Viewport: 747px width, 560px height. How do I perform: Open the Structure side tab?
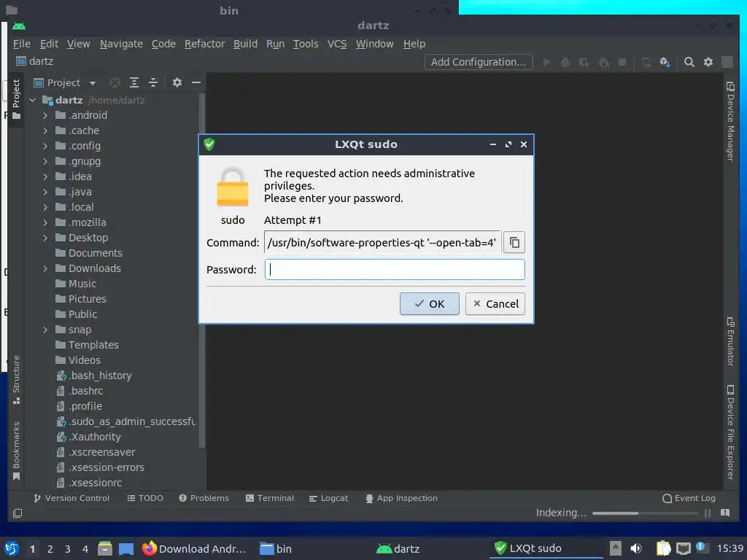tap(16, 379)
